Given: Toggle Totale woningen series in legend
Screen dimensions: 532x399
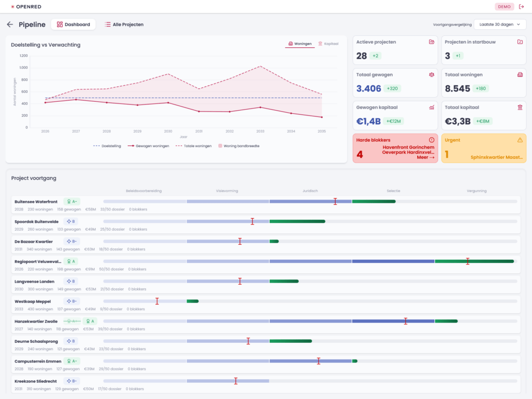Looking at the screenshot, I should click(193, 146).
